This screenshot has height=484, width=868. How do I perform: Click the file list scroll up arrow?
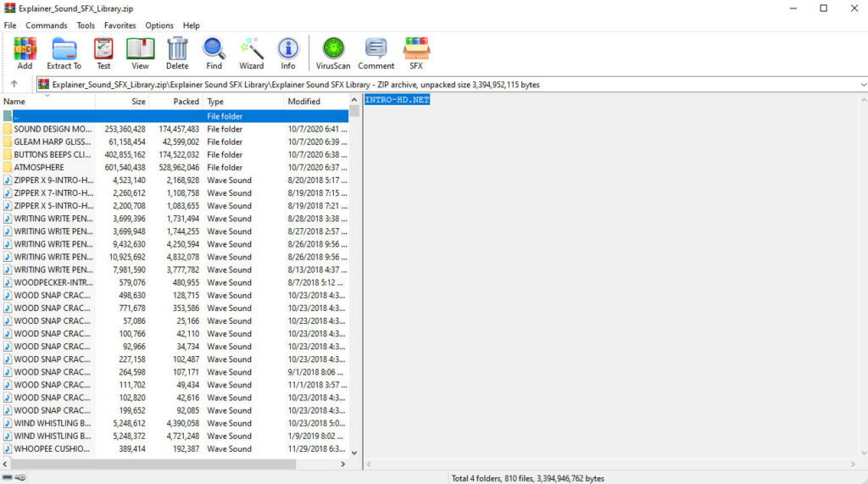[x=354, y=100]
